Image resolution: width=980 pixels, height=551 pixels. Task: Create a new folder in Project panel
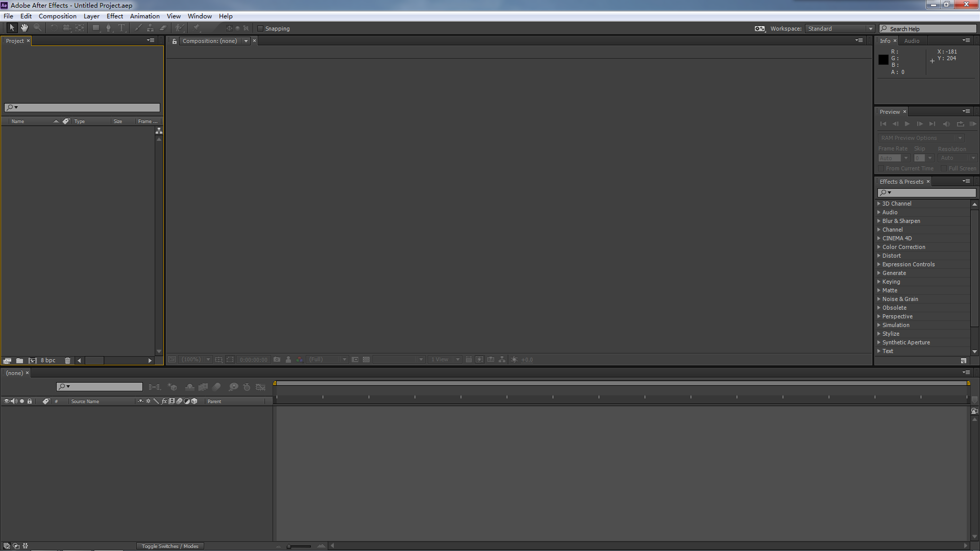click(x=19, y=360)
